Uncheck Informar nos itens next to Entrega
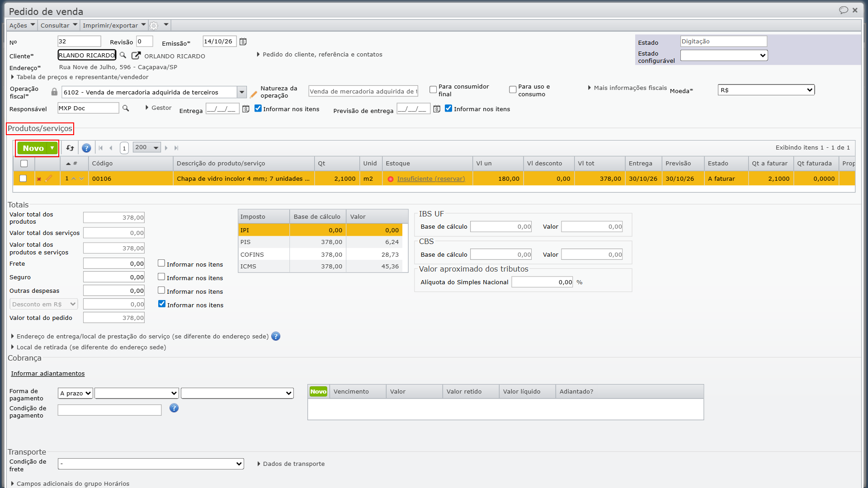Screen dimensions: 868x488 258,108
